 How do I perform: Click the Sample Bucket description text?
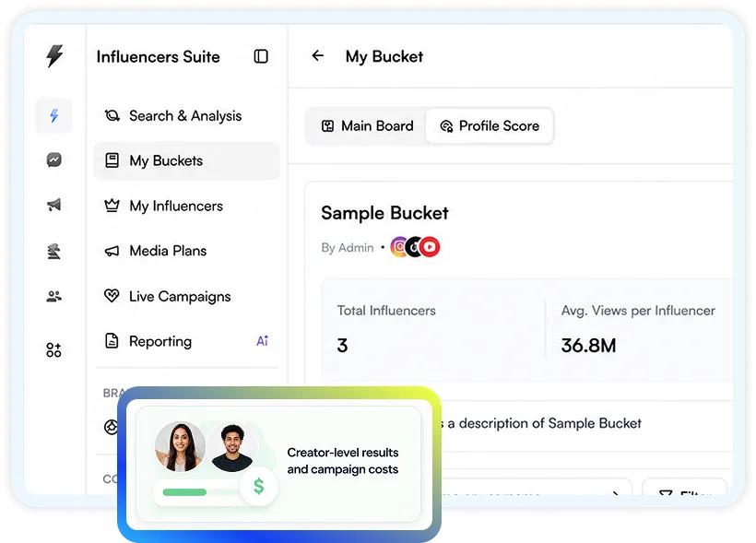542,423
